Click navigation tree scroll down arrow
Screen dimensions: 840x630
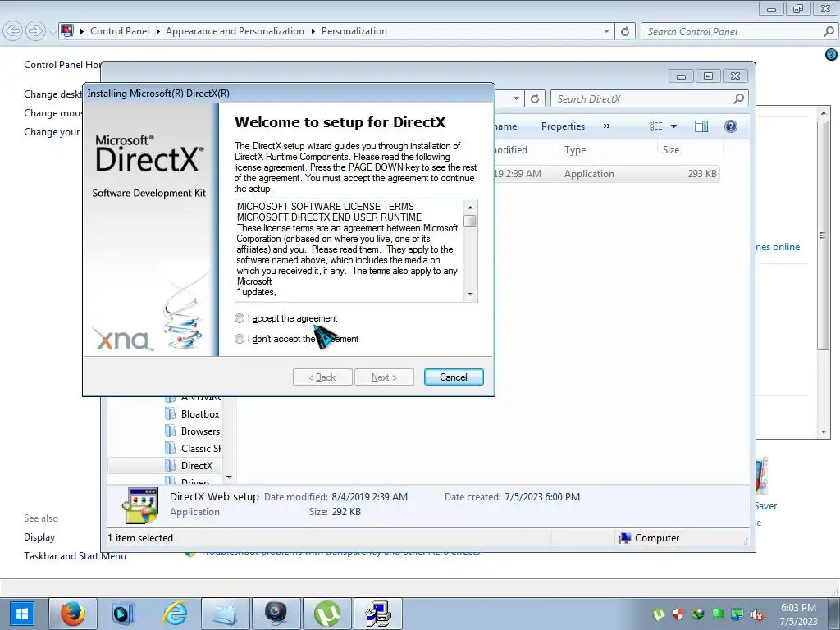point(230,477)
